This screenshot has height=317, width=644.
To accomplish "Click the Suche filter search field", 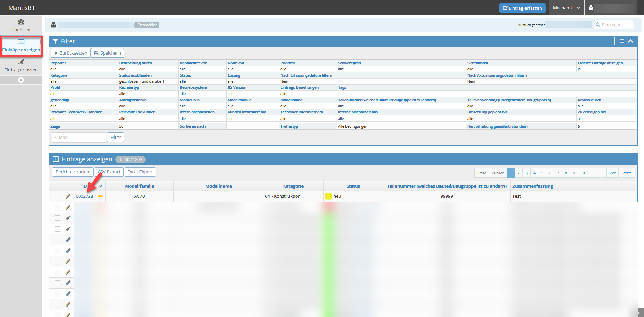I will click(79, 138).
